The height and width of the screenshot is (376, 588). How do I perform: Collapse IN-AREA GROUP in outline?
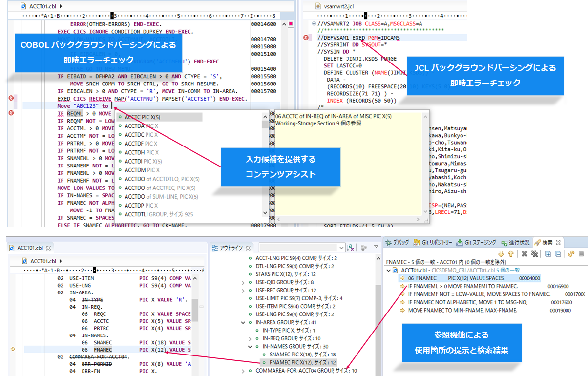coord(243,322)
